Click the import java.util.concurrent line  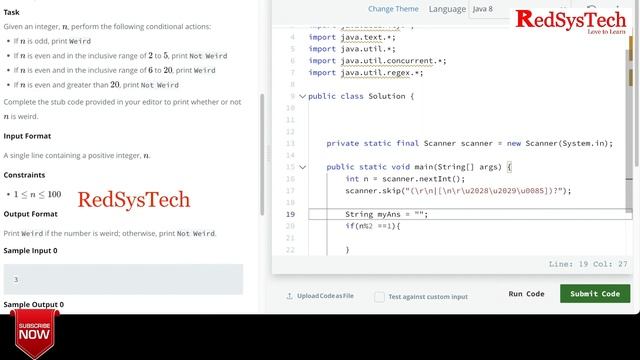[377, 61]
